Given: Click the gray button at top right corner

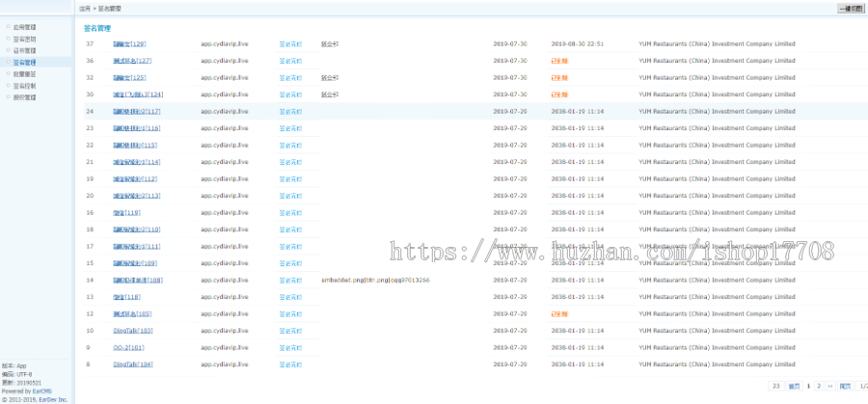Looking at the screenshot, I should 851,9.
